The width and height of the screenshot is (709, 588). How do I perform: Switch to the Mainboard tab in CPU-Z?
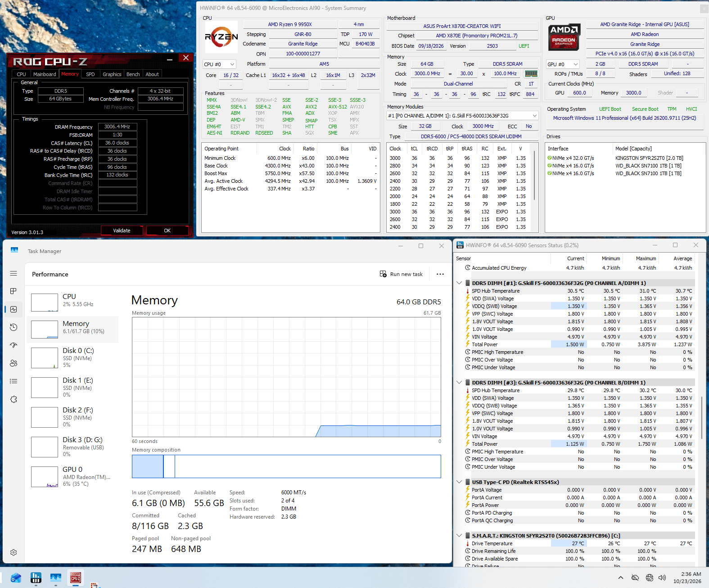coord(45,74)
